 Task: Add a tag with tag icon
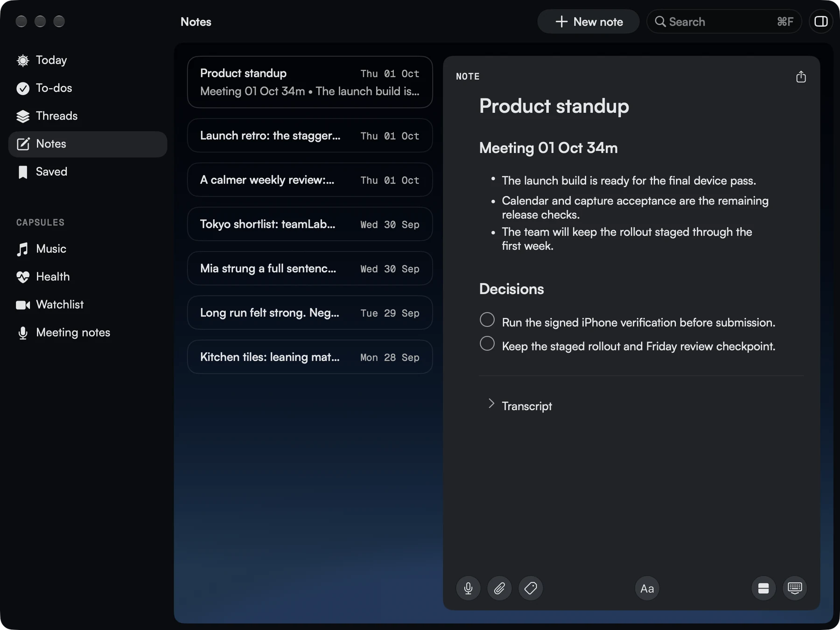531,588
